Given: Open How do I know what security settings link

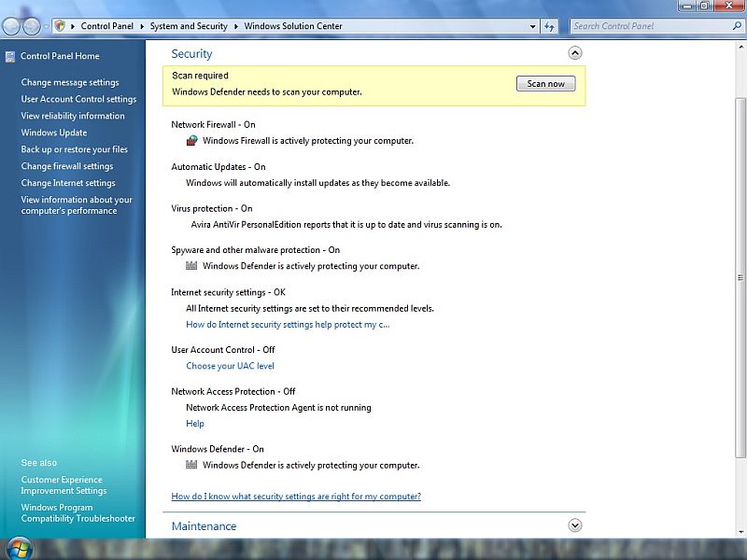Looking at the screenshot, I should pos(296,497).
